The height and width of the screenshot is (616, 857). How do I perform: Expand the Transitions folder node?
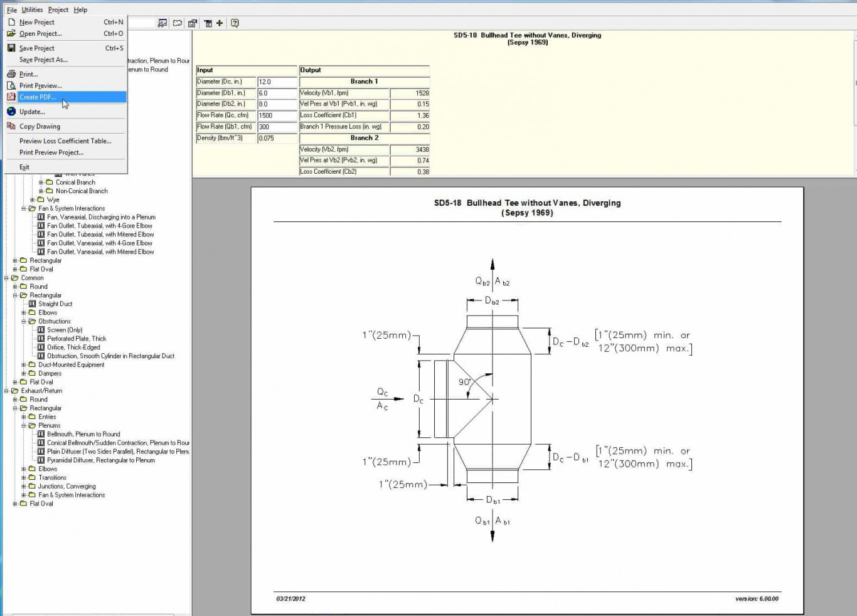[24, 477]
